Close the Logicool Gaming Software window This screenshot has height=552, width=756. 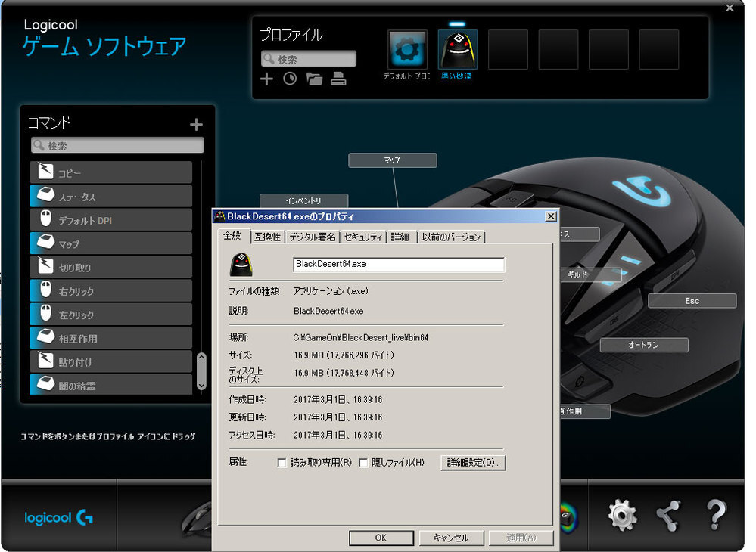(730, 8)
